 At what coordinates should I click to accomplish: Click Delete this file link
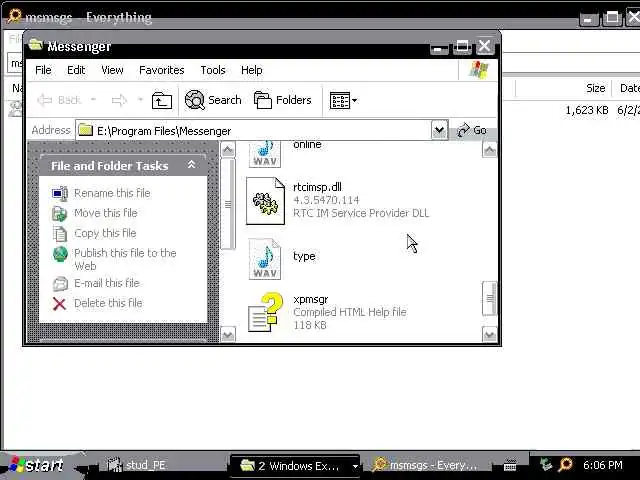(108, 303)
